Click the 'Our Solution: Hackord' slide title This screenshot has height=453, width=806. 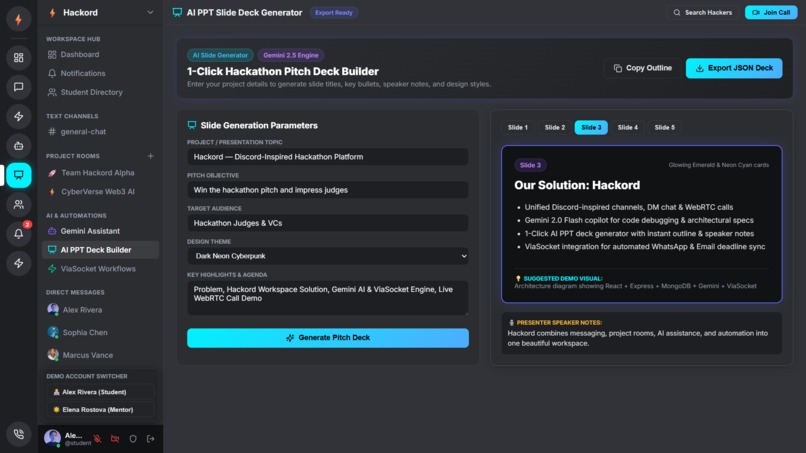tap(577, 185)
